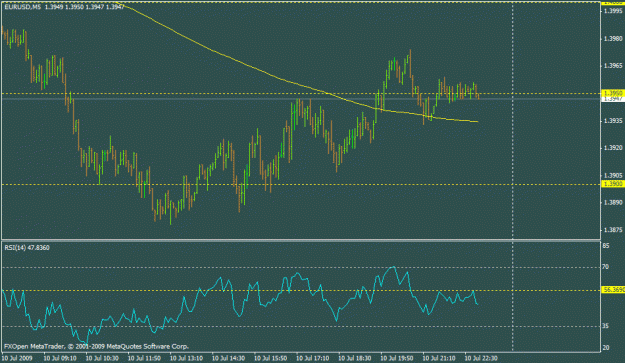625x363 pixels.
Task: Click the 10 Jul 10:30 time label
Action: 103,358
